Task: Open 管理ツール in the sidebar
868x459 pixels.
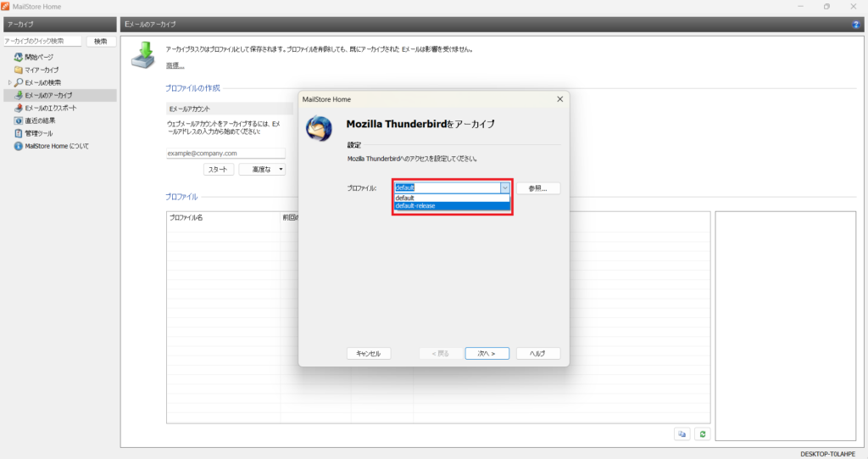Action: 39,133
